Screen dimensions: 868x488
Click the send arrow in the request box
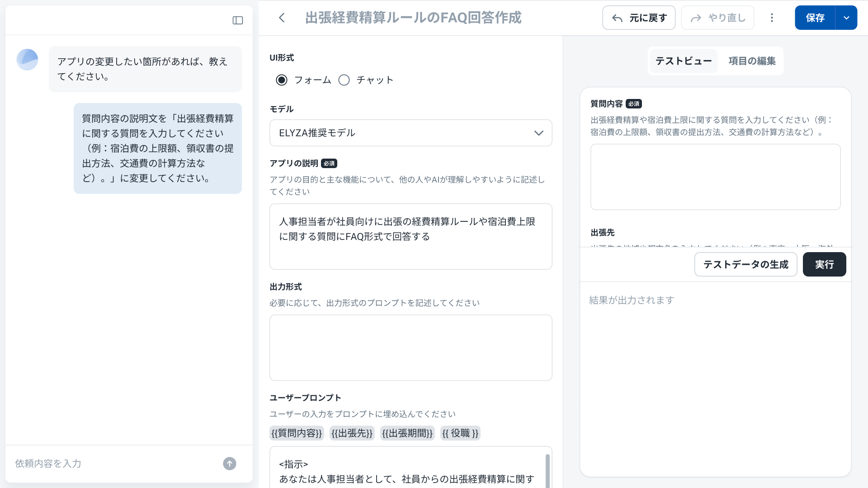click(230, 464)
